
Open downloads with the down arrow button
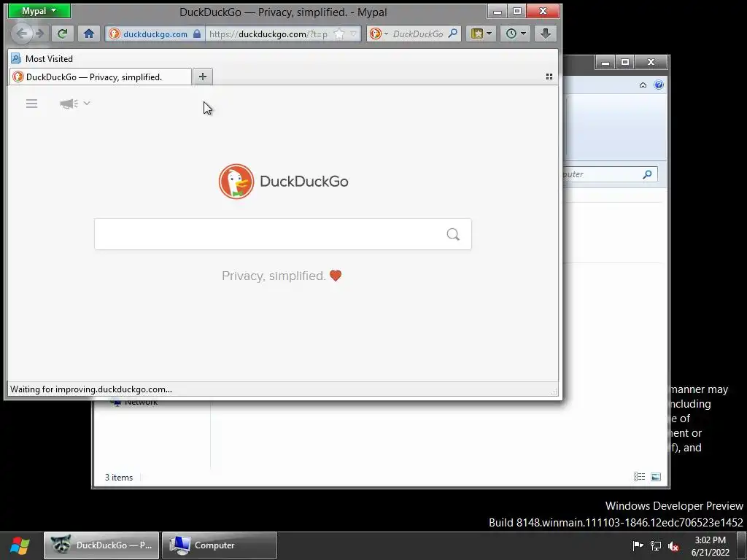[546, 34]
